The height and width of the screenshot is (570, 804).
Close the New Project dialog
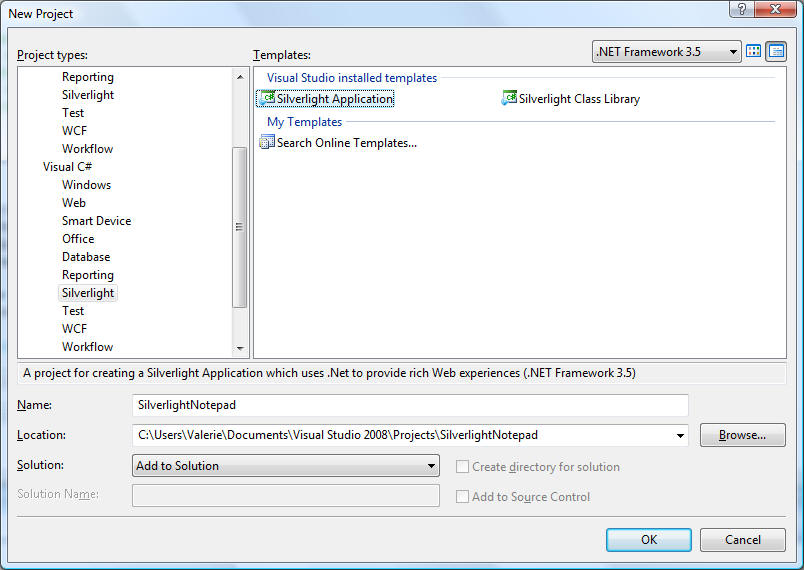pos(775,9)
